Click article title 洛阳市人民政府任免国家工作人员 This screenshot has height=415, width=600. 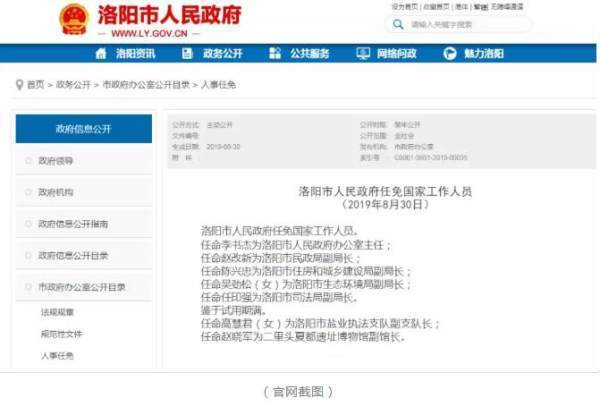(x=385, y=191)
